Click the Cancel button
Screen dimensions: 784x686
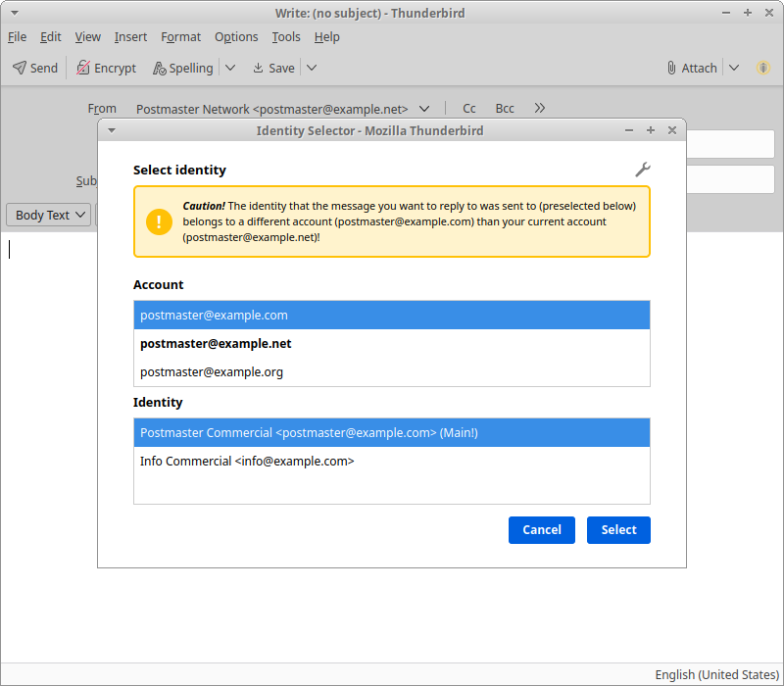pyautogui.click(x=542, y=530)
